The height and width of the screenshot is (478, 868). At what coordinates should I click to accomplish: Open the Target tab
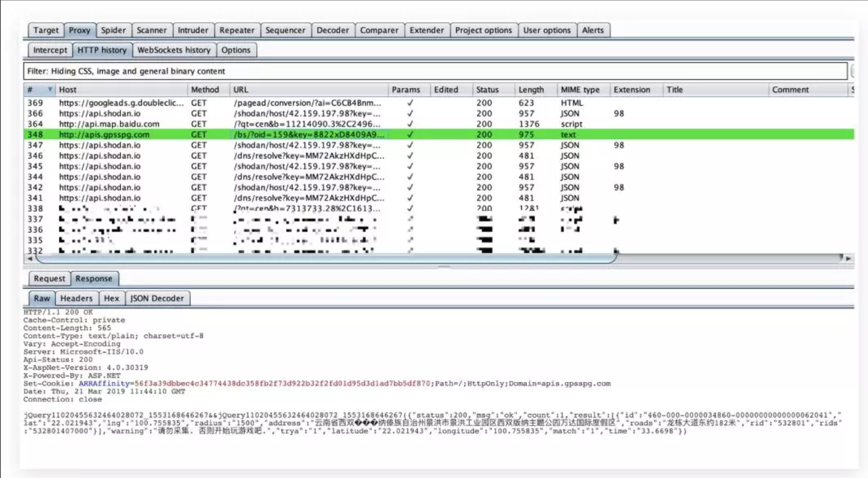click(x=45, y=30)
